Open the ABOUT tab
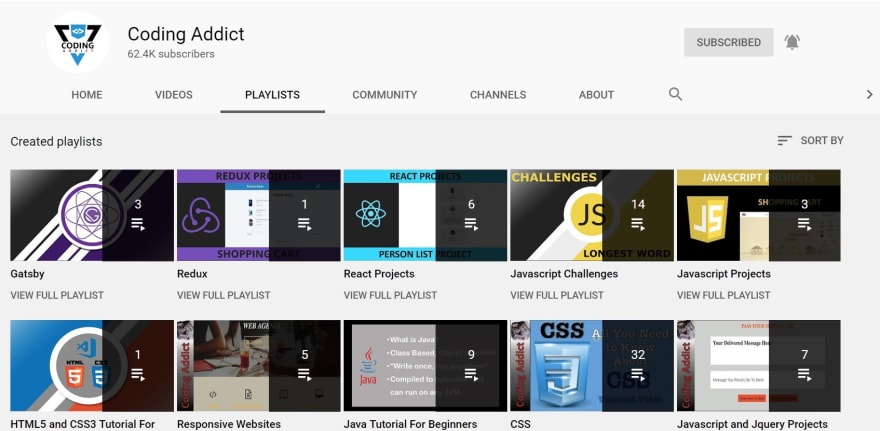This screenshot has width=880, height=431. 596,95
